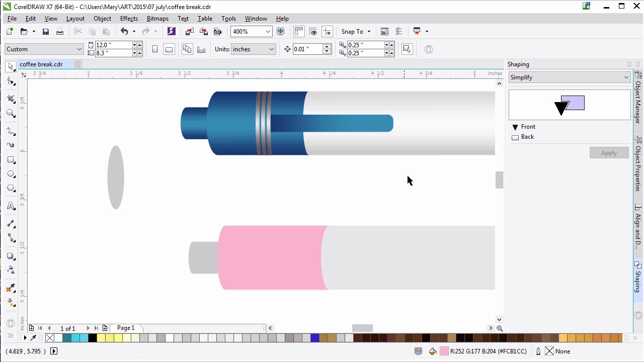Click the Import icon
Screen dimensions: 644x362
[189, 31]
